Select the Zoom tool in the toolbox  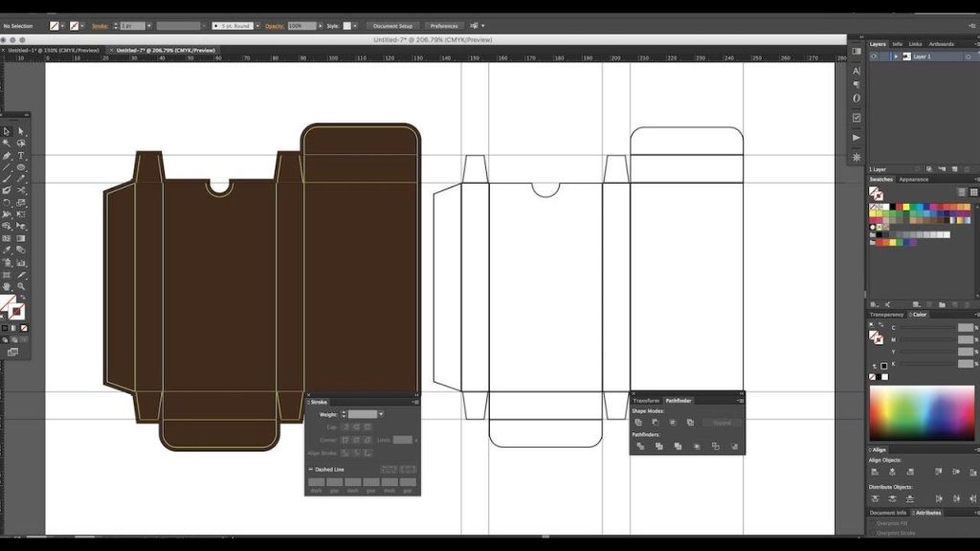[21, 286]
